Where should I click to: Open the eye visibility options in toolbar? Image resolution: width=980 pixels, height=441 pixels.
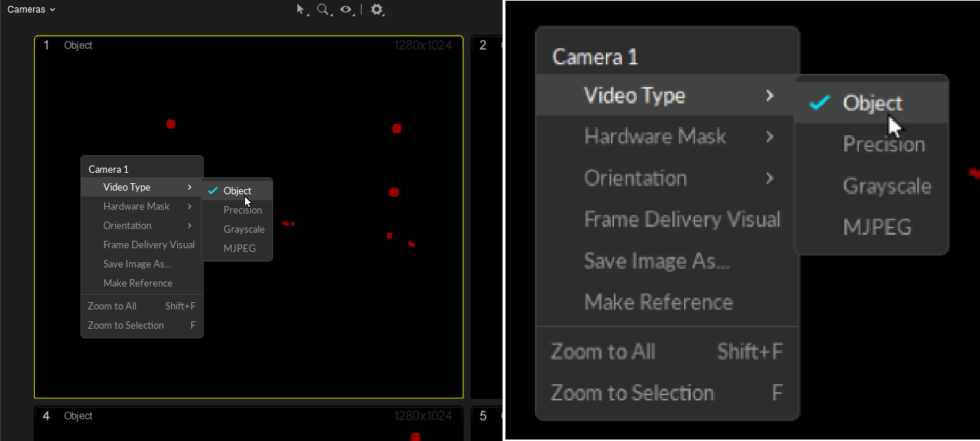tap(345, 10)
